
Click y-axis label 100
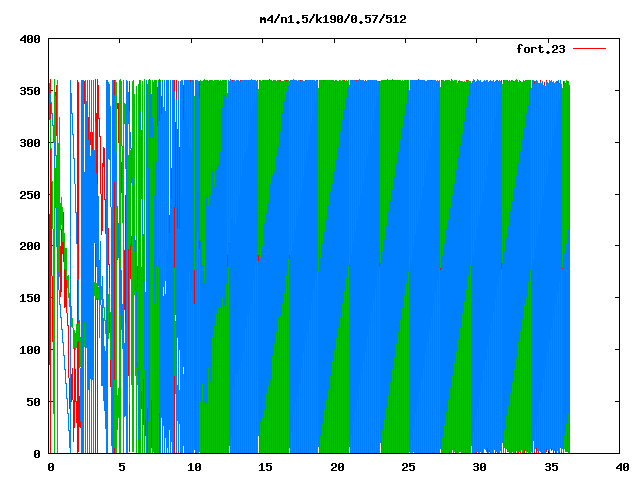coord(30,350)
